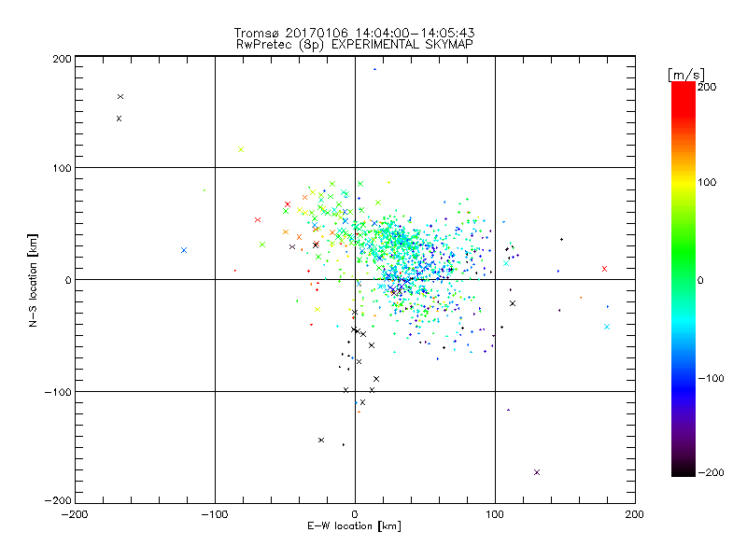The image size is (747, 560).
Task: Click the blue dot near the top plot edge
Action: coord(375,69)
